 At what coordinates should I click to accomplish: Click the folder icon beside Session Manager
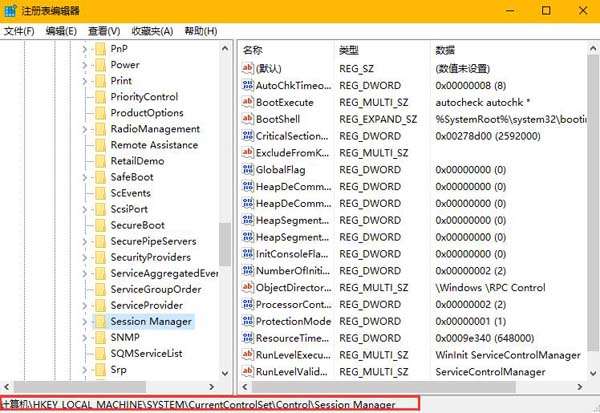point(99,322)
